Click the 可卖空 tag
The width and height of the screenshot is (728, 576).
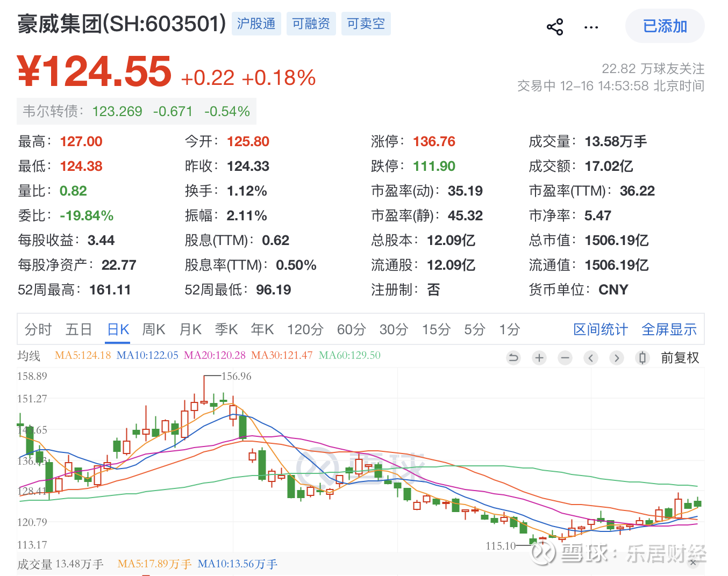(x=366, y=24)
